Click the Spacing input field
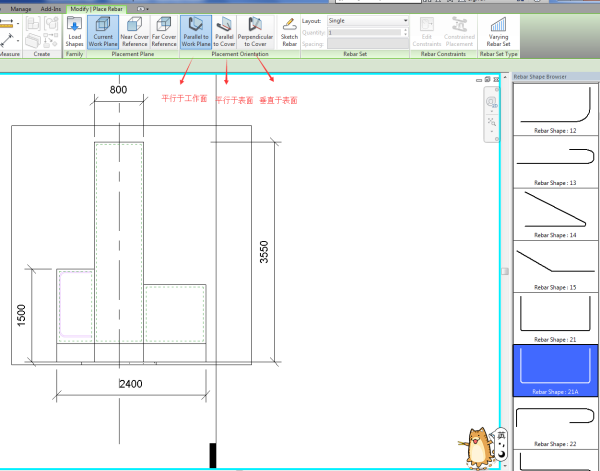Image resolution: width=600 pixels, height=471 pixels. [x=368, y=44]
